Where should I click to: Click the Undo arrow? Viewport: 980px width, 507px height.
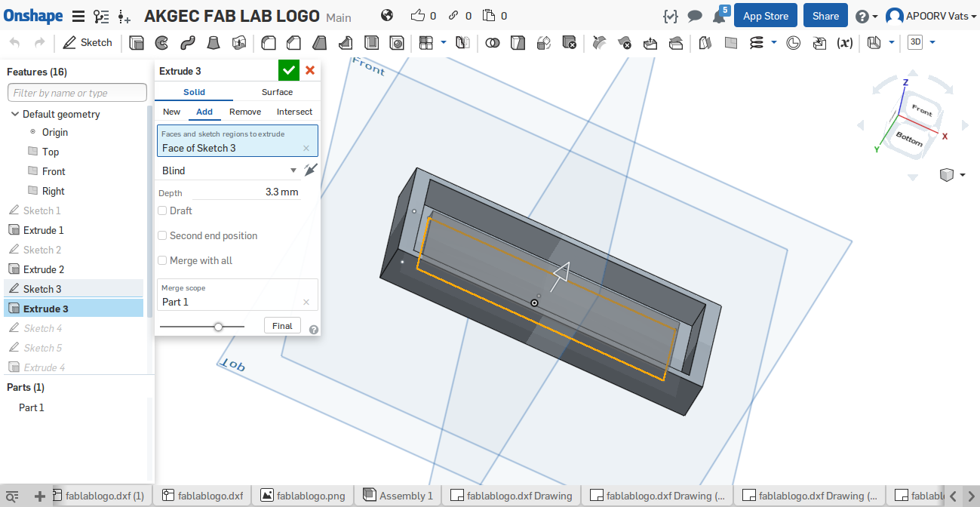pos(15,43)
